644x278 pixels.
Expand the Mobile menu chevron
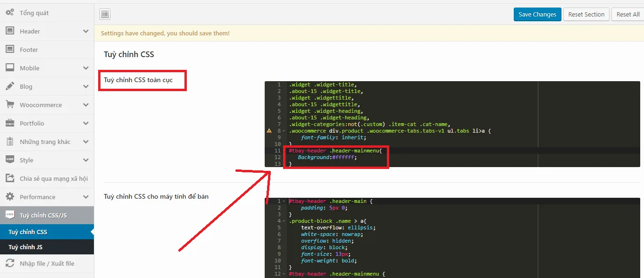[x=85, y=68]
